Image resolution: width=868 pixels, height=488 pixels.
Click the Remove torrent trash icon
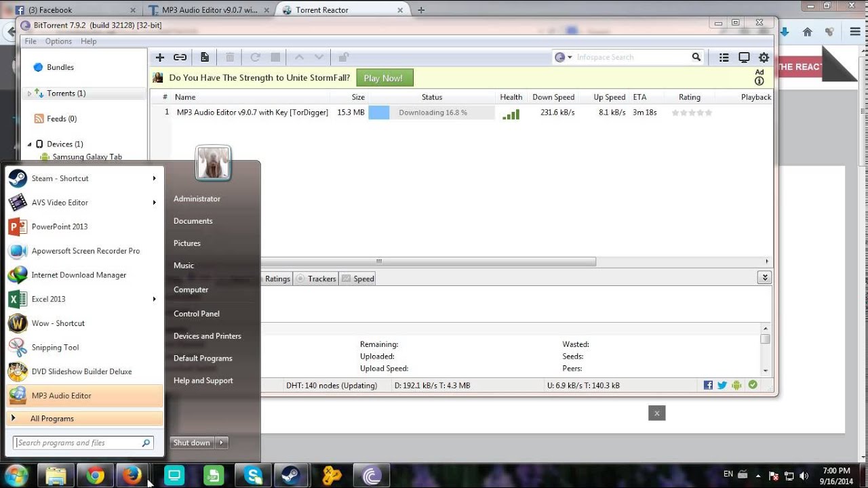pyautogui.click(x=230, y=58)
